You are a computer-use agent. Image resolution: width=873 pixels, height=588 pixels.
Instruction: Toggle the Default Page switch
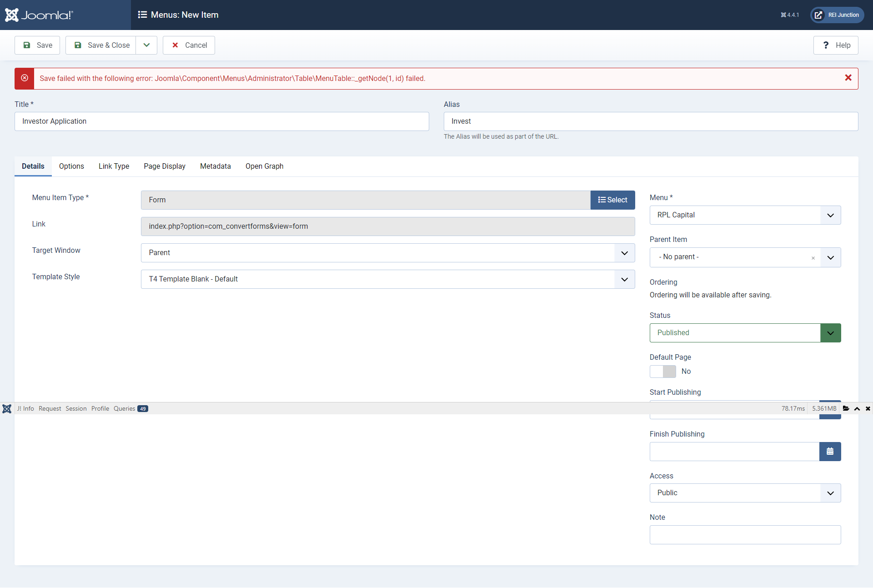pos(662,372)
